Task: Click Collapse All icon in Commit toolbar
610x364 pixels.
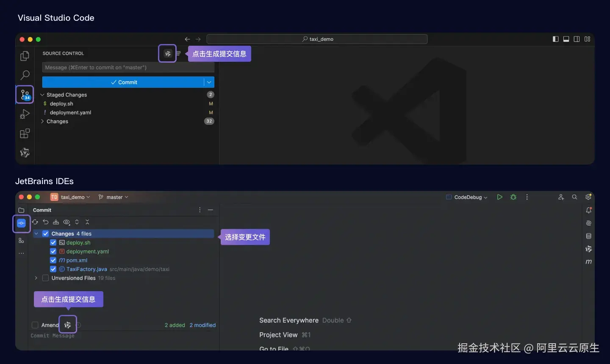Action: (x=87, y=222)
